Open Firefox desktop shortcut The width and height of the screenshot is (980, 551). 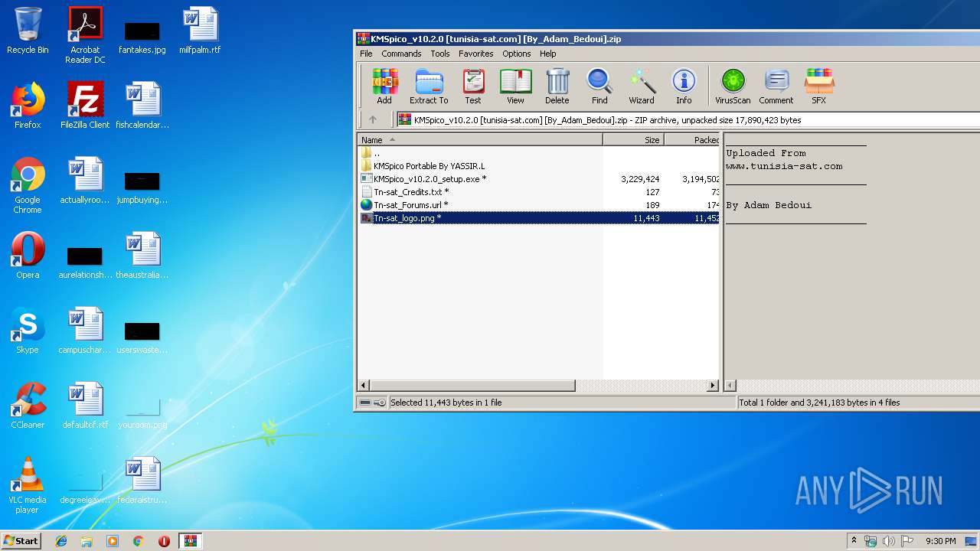pos(28,106)
